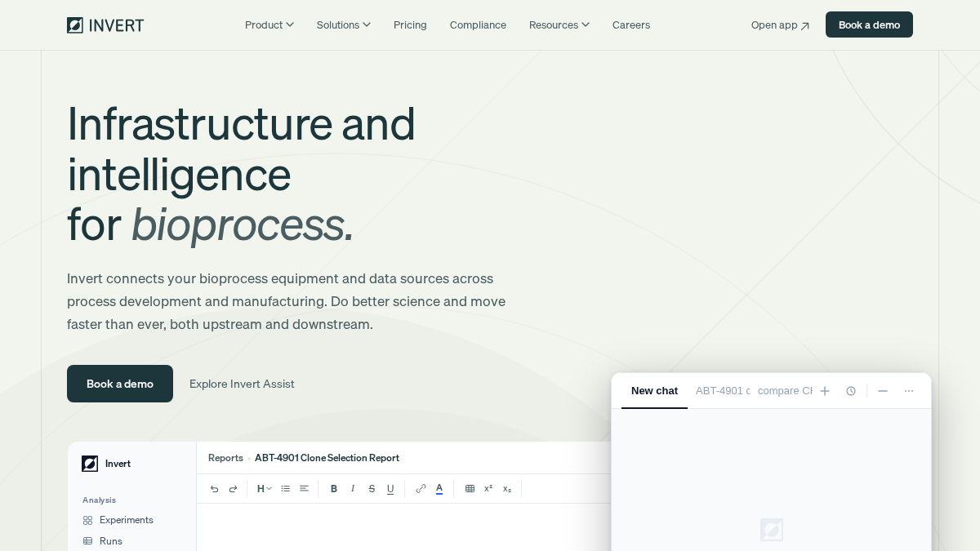Click the Experiments icon in sidebar

pos(87,520)
